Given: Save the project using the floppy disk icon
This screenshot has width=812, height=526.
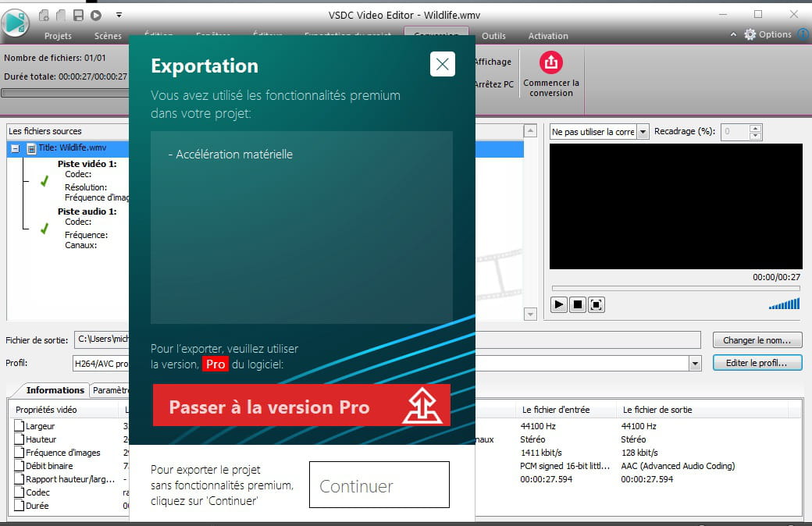Looking at the screenshot, I should click(78, 16).
